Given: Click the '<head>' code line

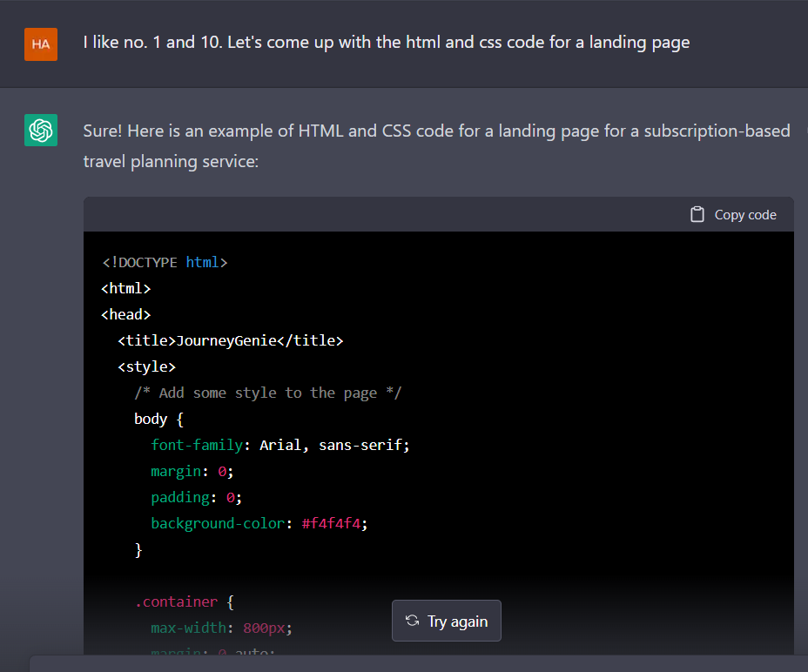Looking at the screenshot, I should click(125, 314).
